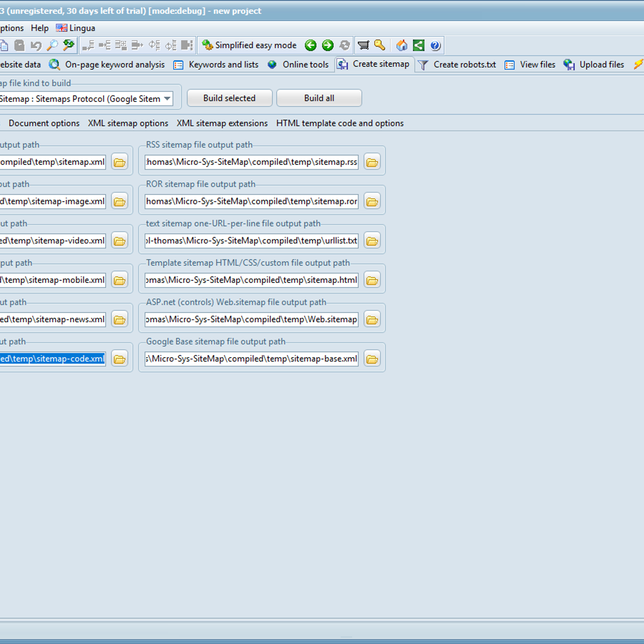This screenshot has width=644, height=644.
Task: Click the highlighted sitemap-code.xml path field
Action: 53,359
